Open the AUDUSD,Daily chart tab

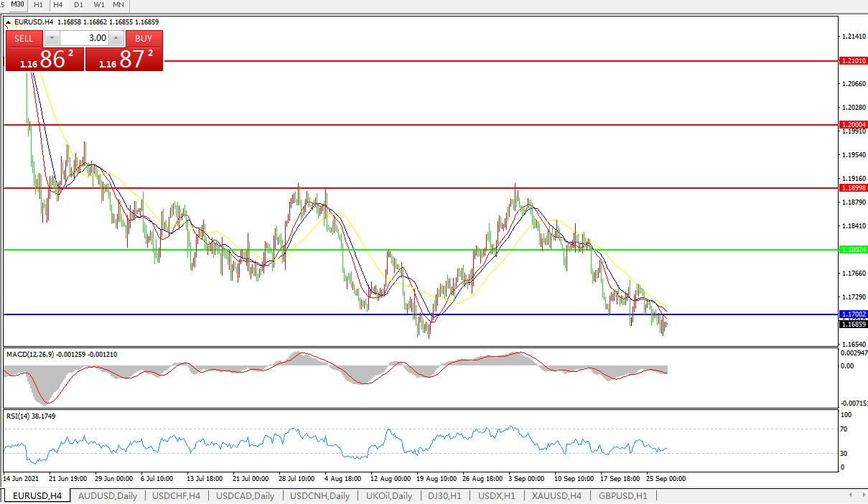[107, 496]
